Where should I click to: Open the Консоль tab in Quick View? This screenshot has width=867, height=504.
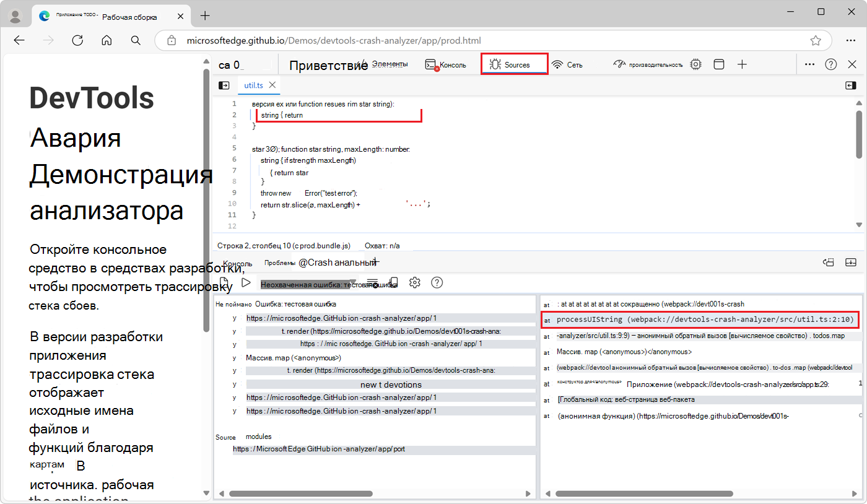[237, 263]
